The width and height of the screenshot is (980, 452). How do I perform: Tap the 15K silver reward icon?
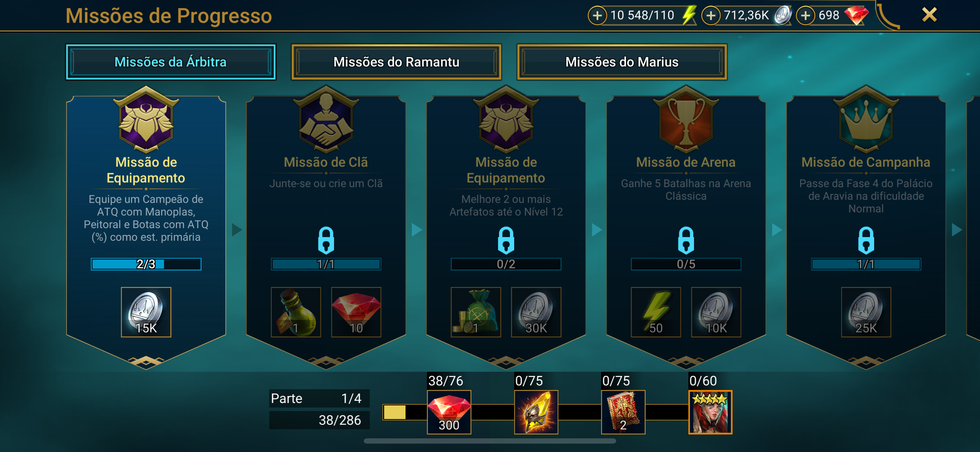[146, 312]
